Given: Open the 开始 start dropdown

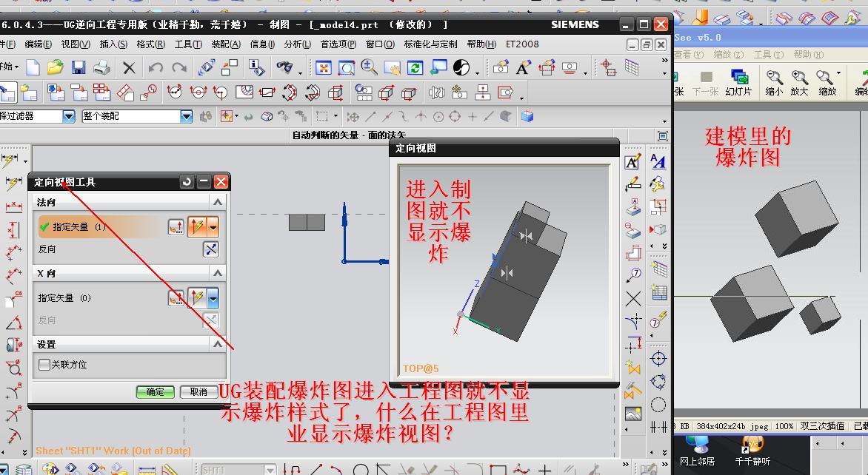Looking at the screenshot, I should coord(10,67).
